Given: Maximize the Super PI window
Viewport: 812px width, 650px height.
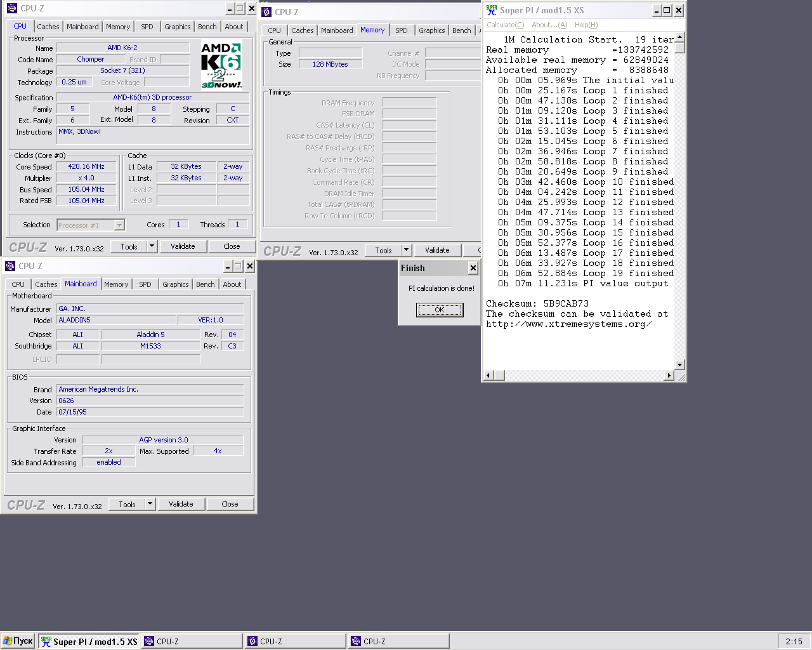Looking at the screenshot, I should [667, 10].
